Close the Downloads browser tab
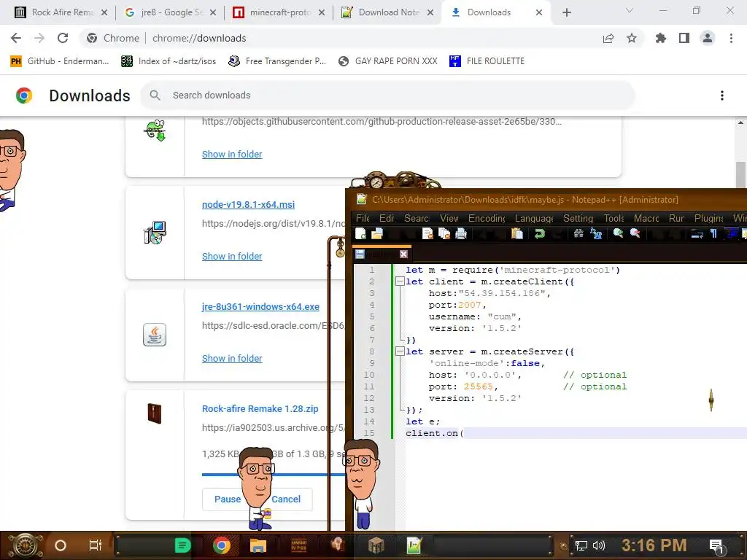Viewport: 747px width, 560px height. pos(539,12)
